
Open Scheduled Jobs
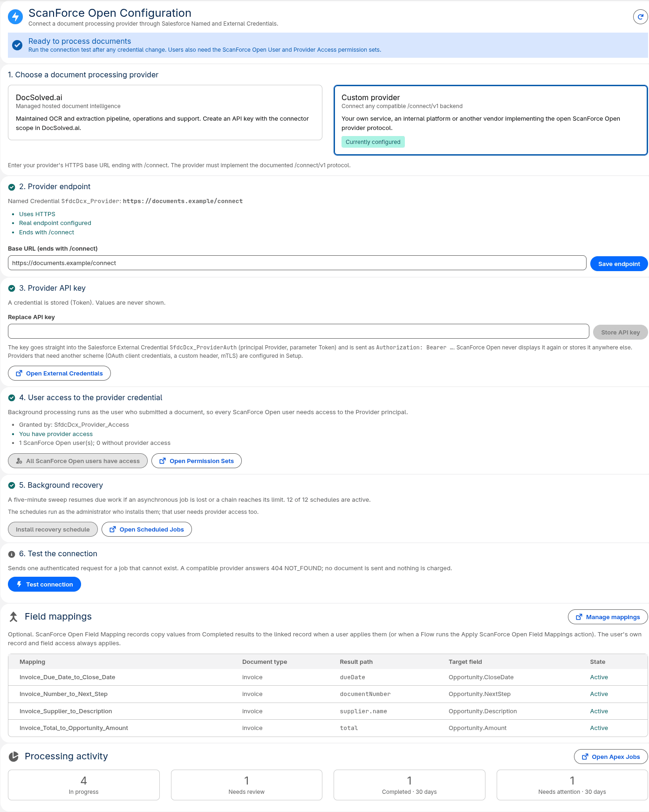[x=147, y=529]
